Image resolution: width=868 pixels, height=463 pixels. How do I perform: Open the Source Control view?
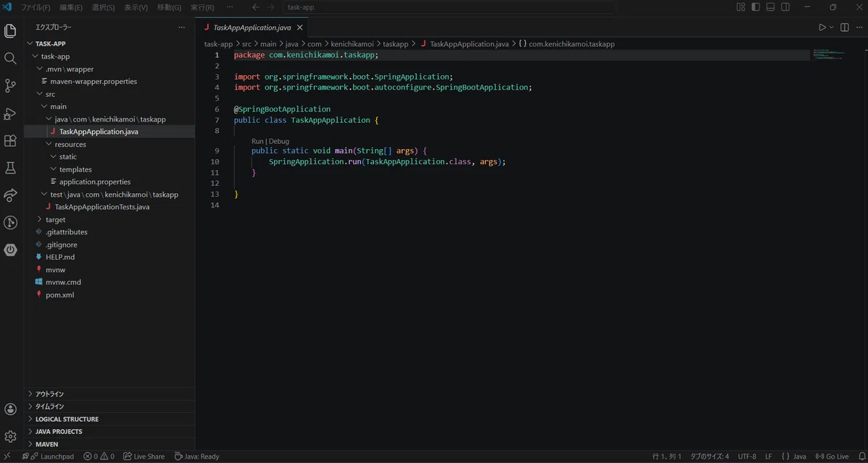click(10, 86)
